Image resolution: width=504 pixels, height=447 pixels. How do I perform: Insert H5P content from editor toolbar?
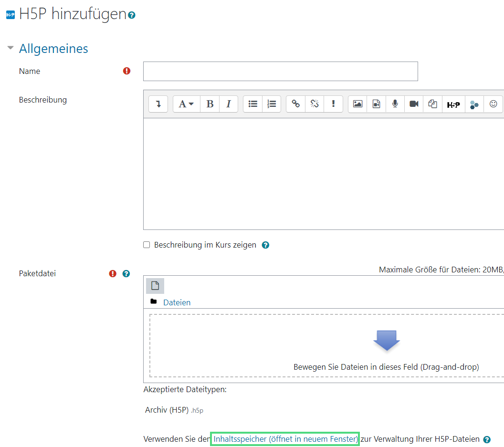[x=453, y=104]
